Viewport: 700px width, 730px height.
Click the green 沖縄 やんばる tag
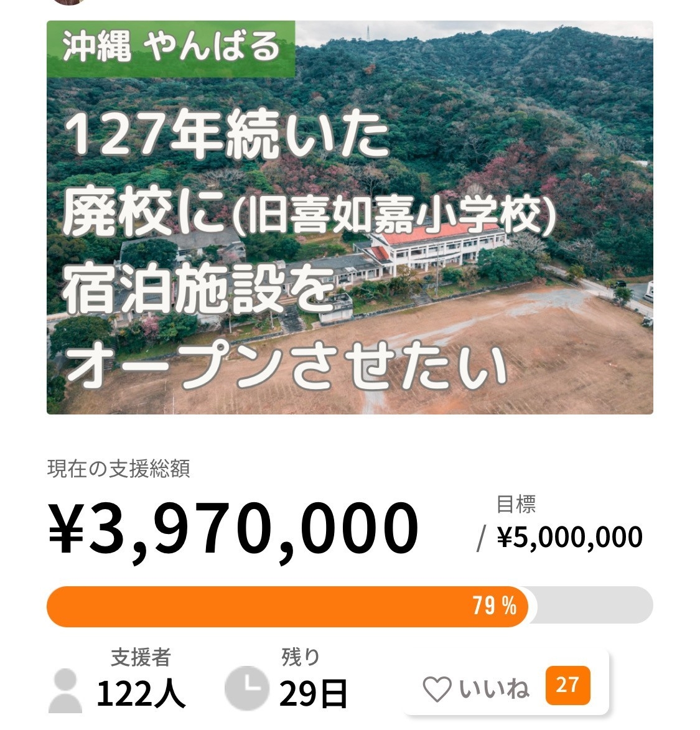click(x=170, y=47)
